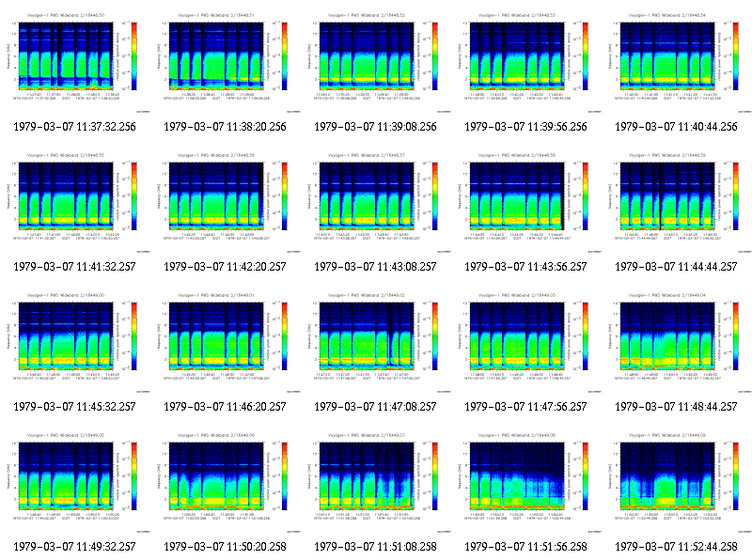The width and height of the screenshot is (752, 560).
Task: Click the caption 1979-03-07 11:42:20.257
Action: [225, 267]
